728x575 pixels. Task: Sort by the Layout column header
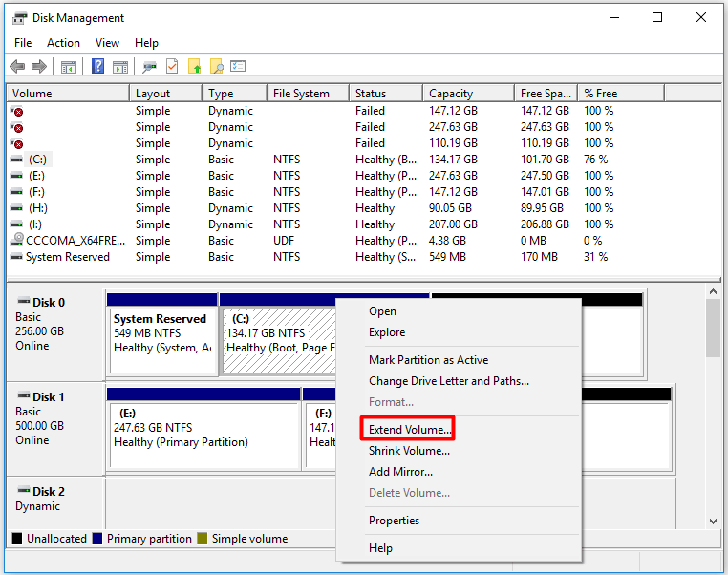165,94
